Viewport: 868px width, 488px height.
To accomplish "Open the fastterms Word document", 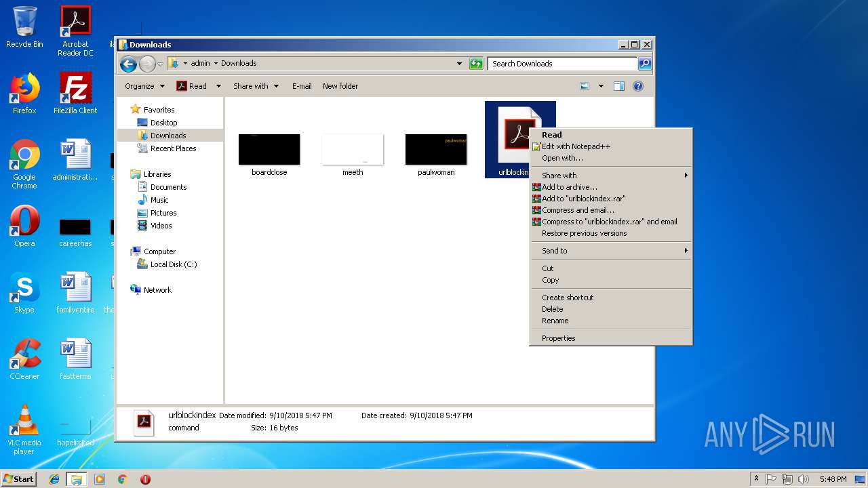I will tap(75, 359).
